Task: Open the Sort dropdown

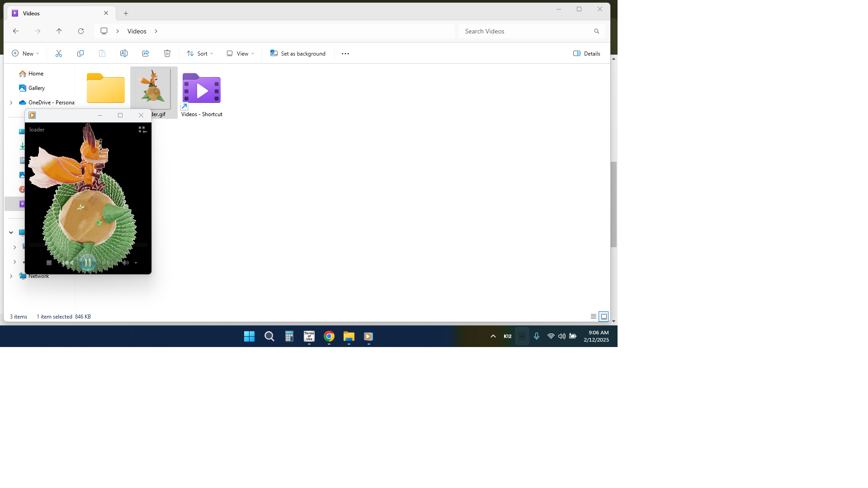Action: tap(200, 53)
